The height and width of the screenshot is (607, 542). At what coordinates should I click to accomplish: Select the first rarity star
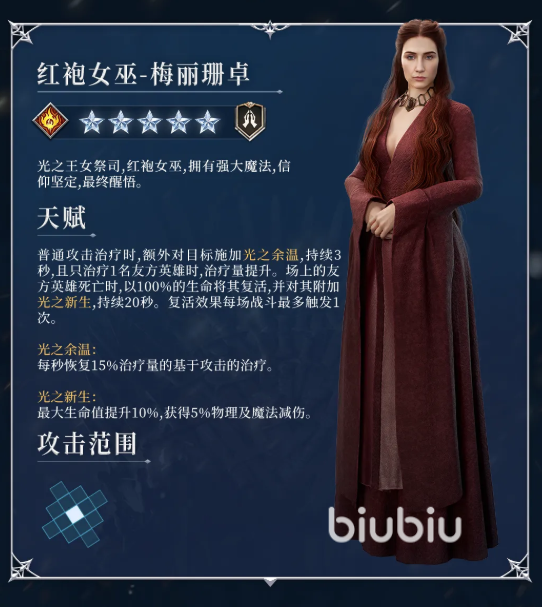coord(92,122)
